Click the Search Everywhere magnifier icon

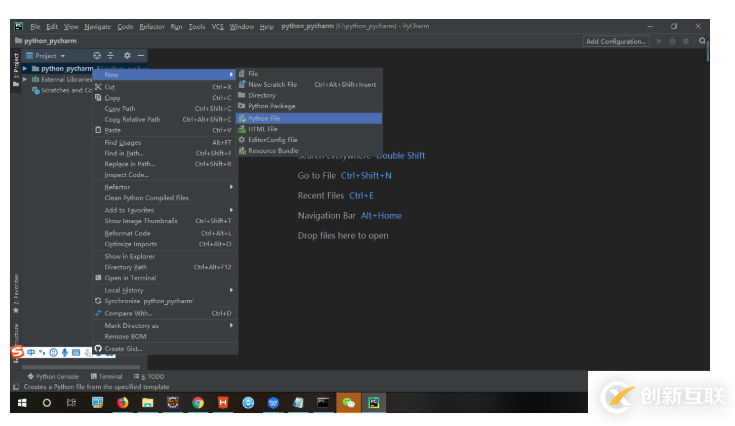tap(703, 41)
